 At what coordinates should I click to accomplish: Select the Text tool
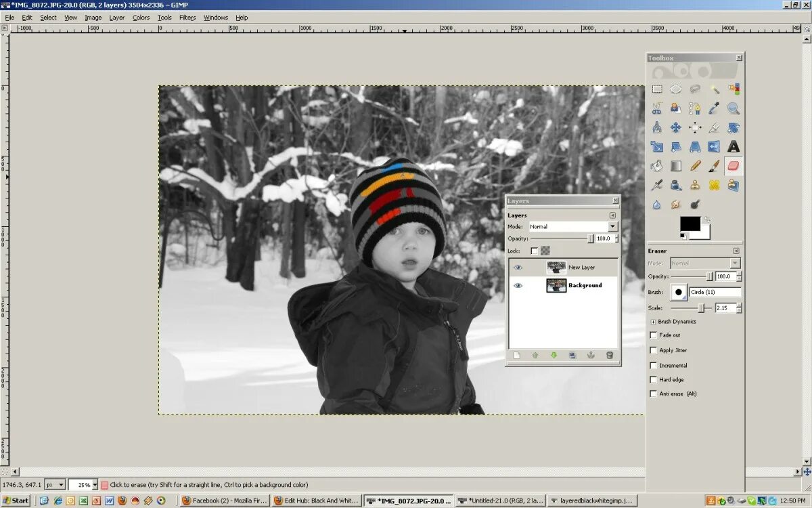point(734,146)
